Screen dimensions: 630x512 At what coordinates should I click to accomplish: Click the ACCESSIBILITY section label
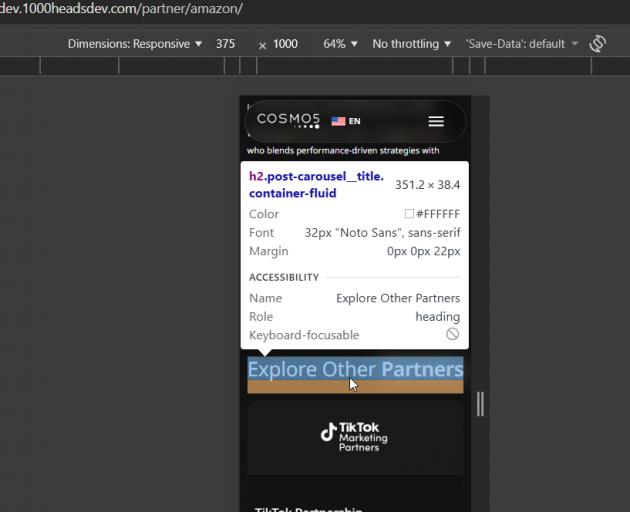click(284, 277)
